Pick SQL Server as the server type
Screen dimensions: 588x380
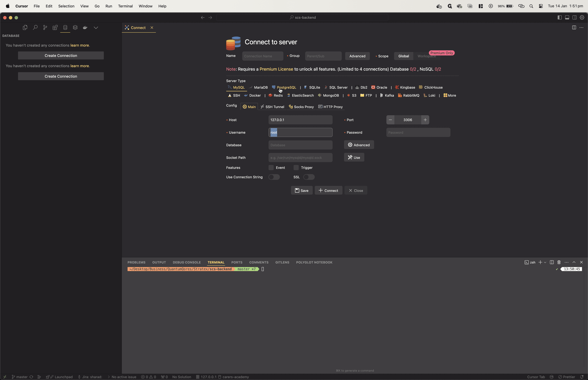(x=336, y=87)
